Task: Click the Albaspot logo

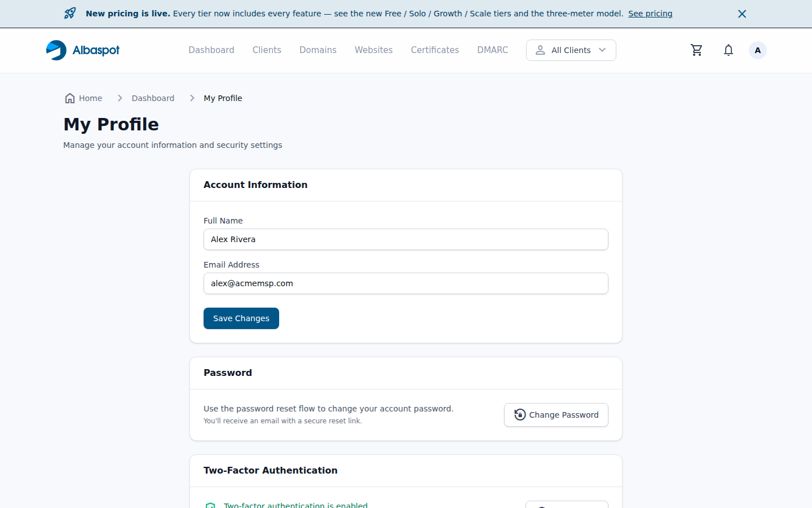Action: [x=83, y=50]
